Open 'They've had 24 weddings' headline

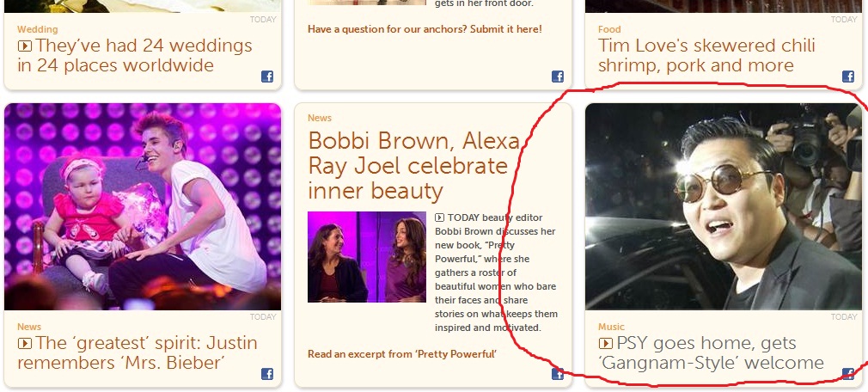pos(135,55)
